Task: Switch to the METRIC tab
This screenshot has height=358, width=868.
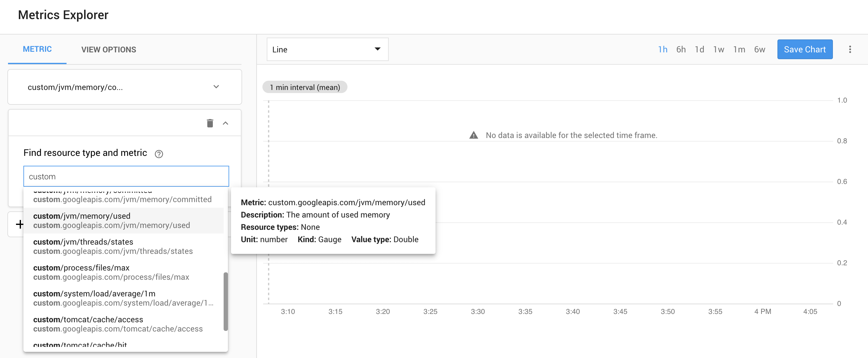Action: click(x=37, y=49)
